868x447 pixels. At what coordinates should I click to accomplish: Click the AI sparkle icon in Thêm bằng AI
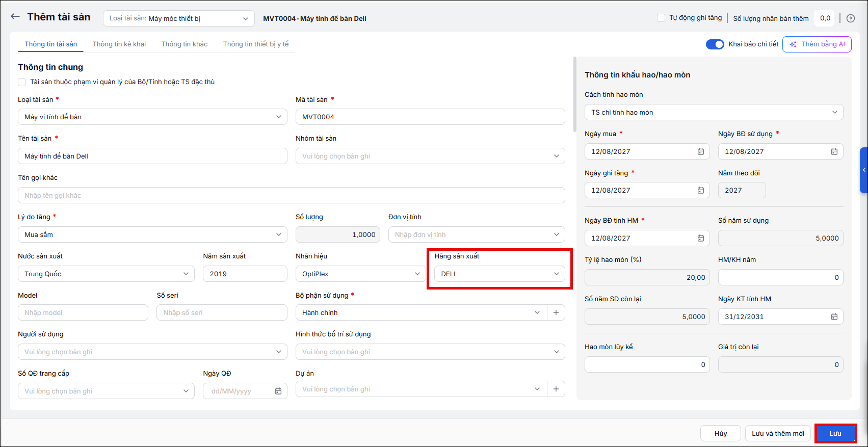click(793, 44)
